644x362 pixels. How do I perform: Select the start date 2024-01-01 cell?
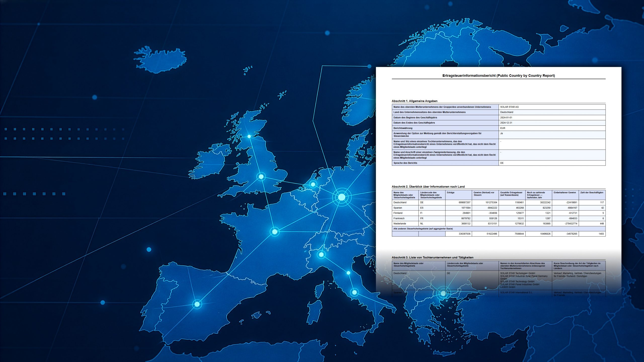coord(506,117)
